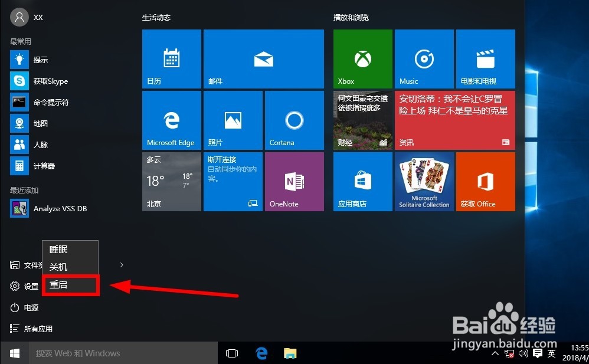The width and height of the screenshot is (589, 364).
Task: Launch Microsoft Solitaire Collection tile
Action: (x=424, y=182)
